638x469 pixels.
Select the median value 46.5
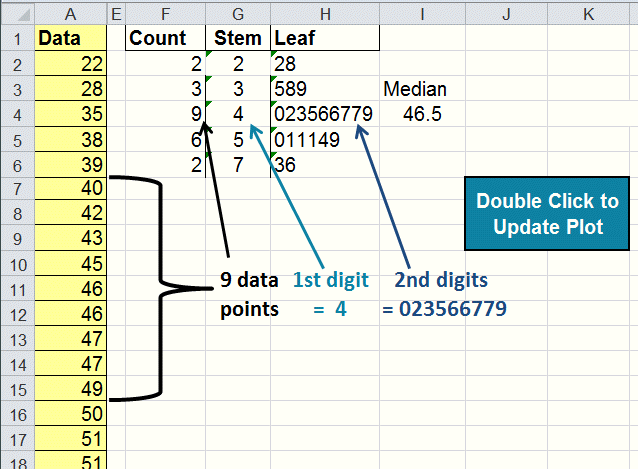(x=422, y=113)
